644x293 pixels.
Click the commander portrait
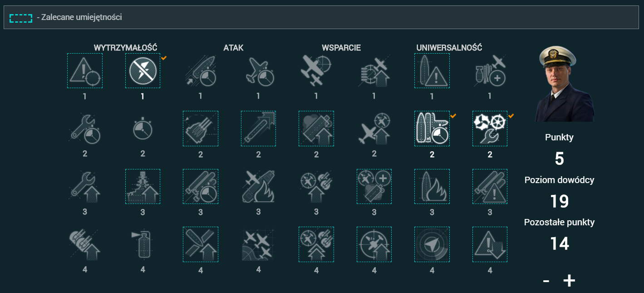click(564, 84)
